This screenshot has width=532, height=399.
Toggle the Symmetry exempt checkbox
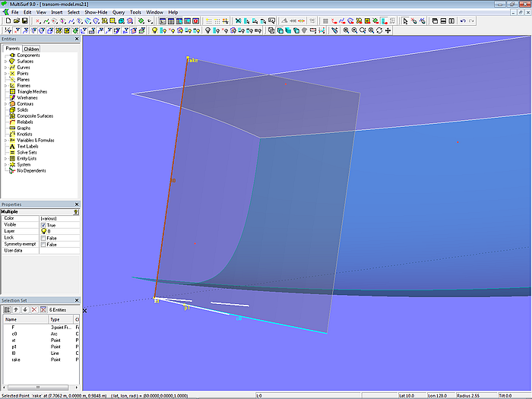(x=43, y=244)
